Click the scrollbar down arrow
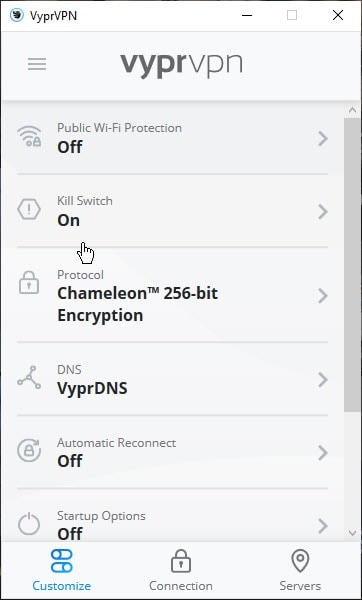This screenshot has height=600, width=362. click(352, 533)
